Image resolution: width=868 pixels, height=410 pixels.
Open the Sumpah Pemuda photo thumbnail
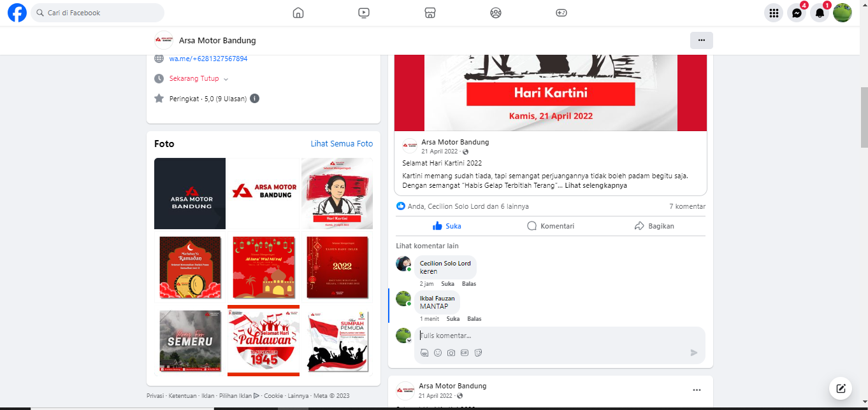tap(337, 341)
